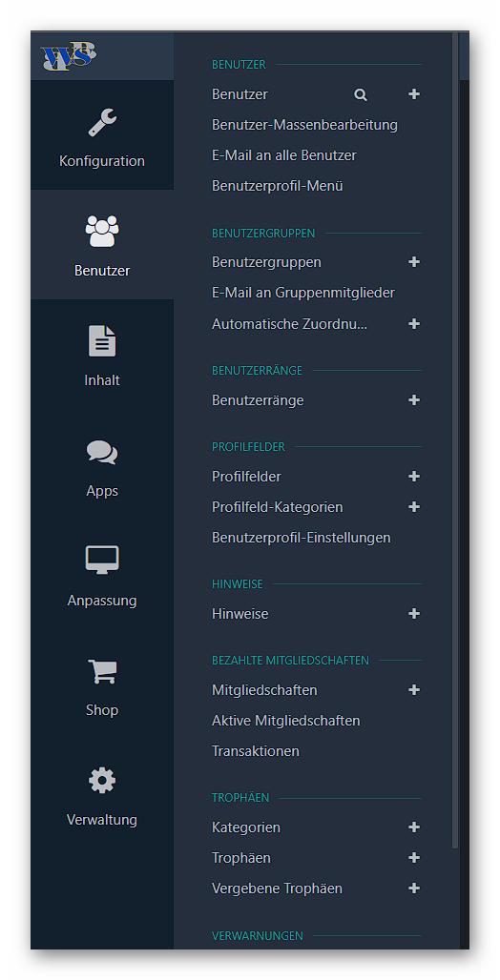
Task: Click the WSC logo at top left
Action: click(x=68, y=56)
